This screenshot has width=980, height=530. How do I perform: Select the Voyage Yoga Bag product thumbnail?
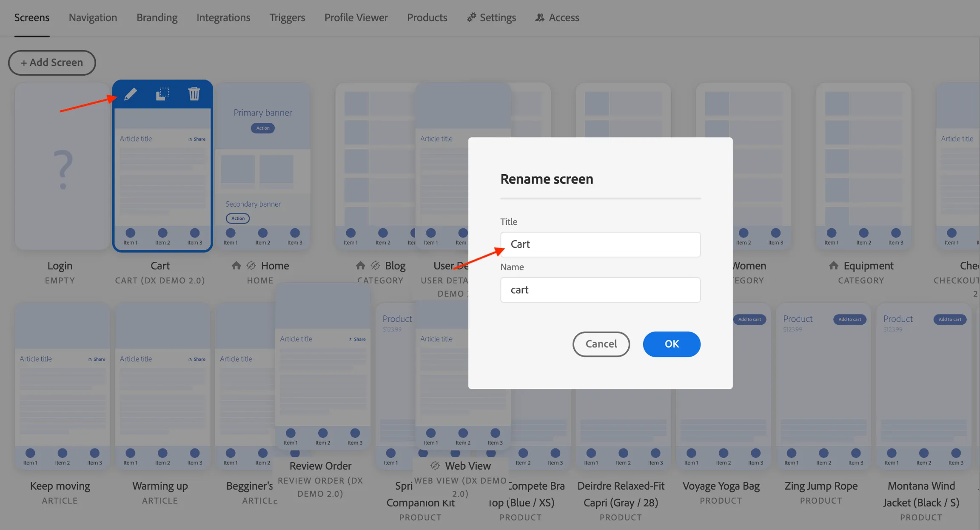(x=724, y=386)
